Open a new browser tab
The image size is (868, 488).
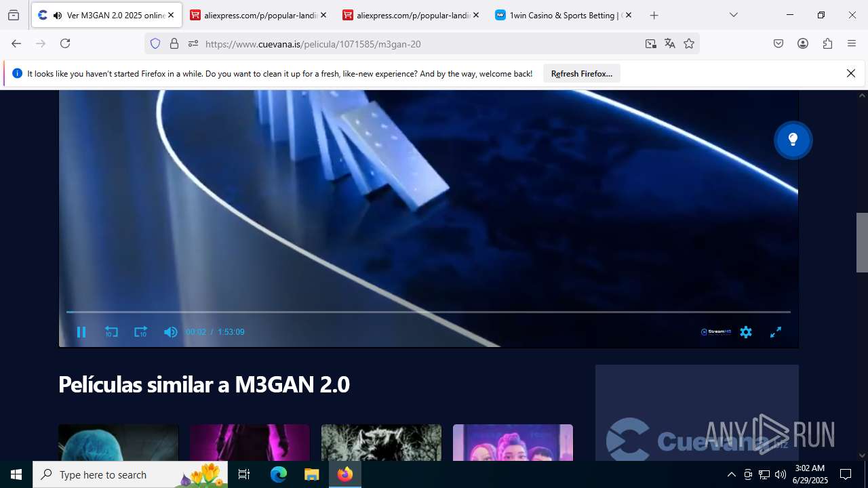[654, 15]
